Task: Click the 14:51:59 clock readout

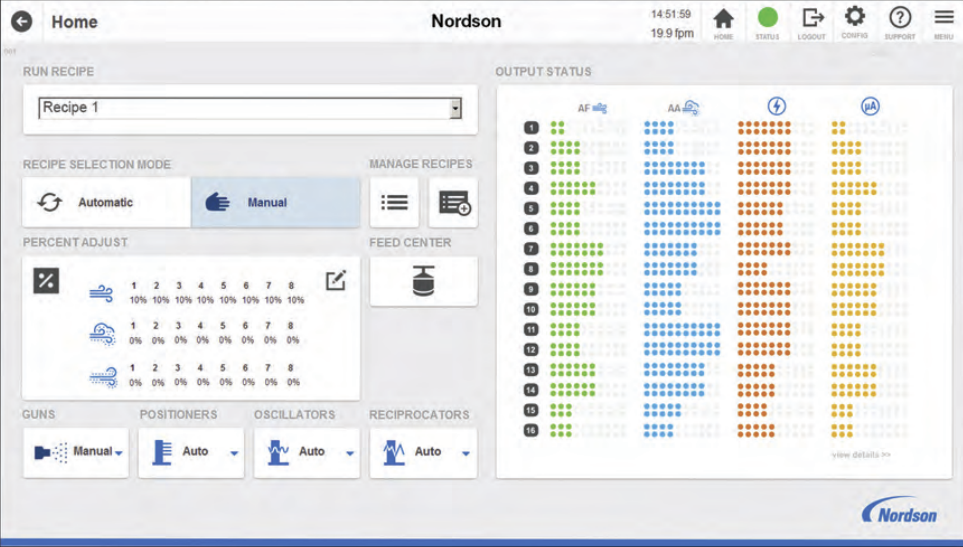Action: click(671, 14)
